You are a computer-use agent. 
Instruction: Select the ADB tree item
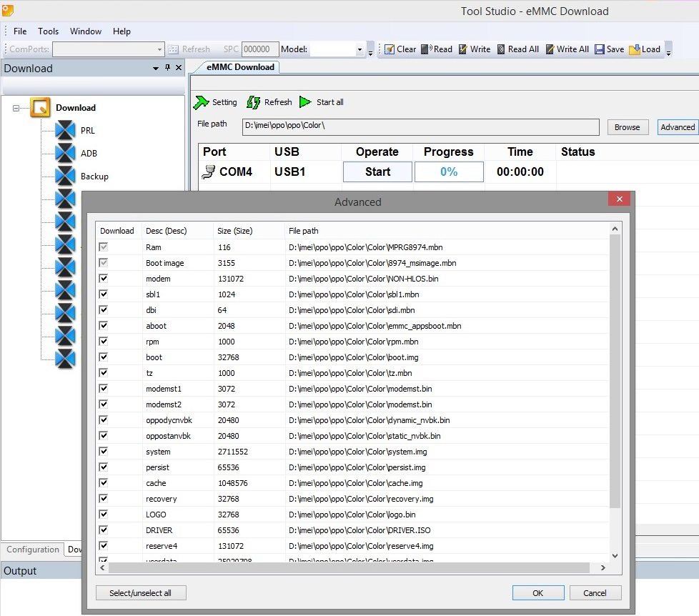(89, 154)
